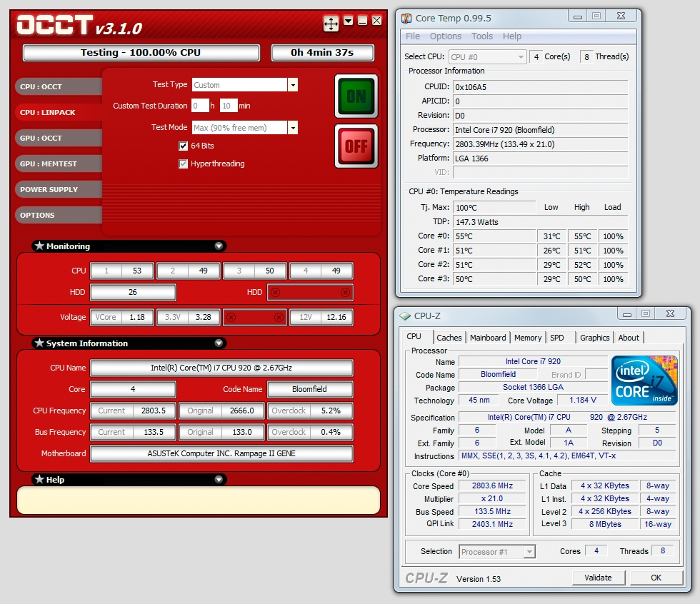
Task: Toggle the Hyperthreading checkbox
Action: 183,163
